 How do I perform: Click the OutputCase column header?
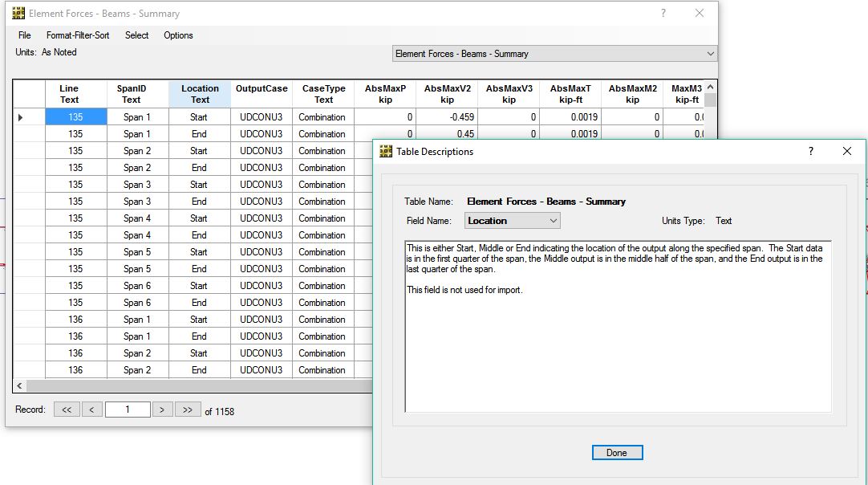click(262, 94)
